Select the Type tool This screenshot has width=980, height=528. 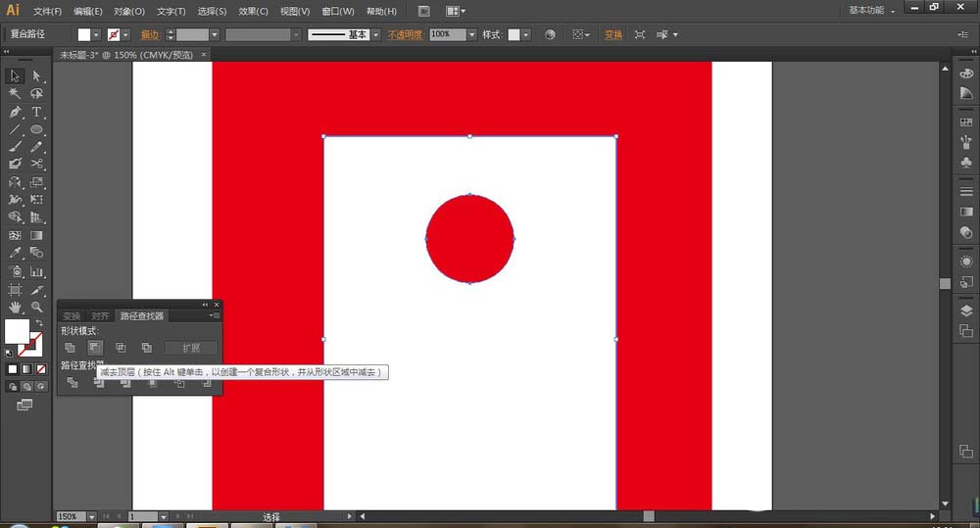pos(37,112)
